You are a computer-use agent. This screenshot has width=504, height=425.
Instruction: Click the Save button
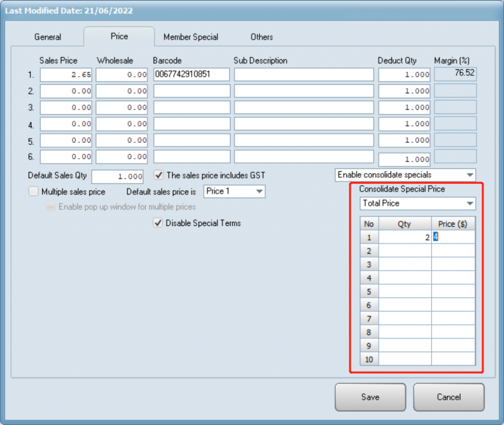point(370,397)
